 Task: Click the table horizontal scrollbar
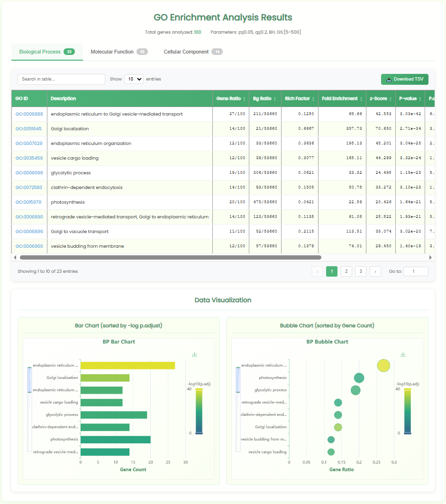pos(171,258)
